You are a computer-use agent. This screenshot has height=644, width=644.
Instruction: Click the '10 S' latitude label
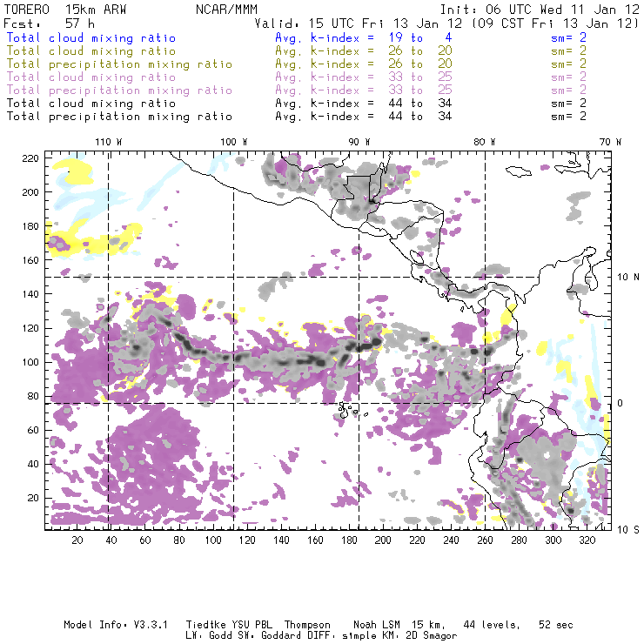coord(628,530)
